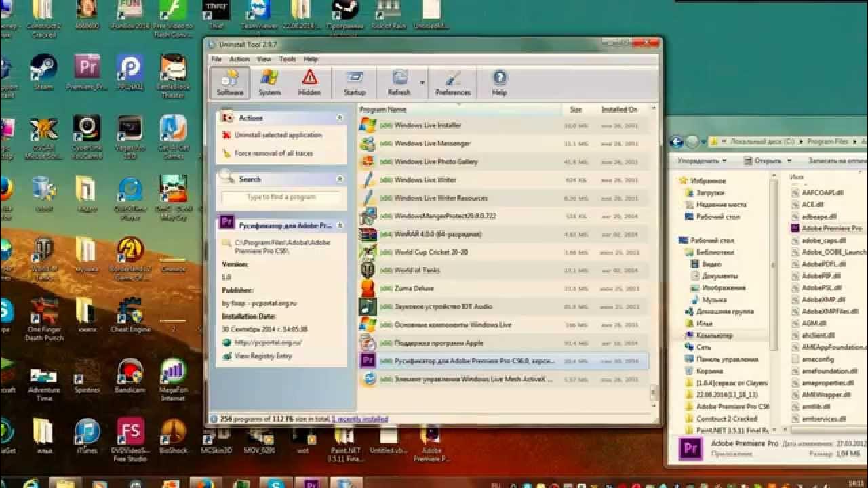Collapse the Search panel

tap(340, 179)
